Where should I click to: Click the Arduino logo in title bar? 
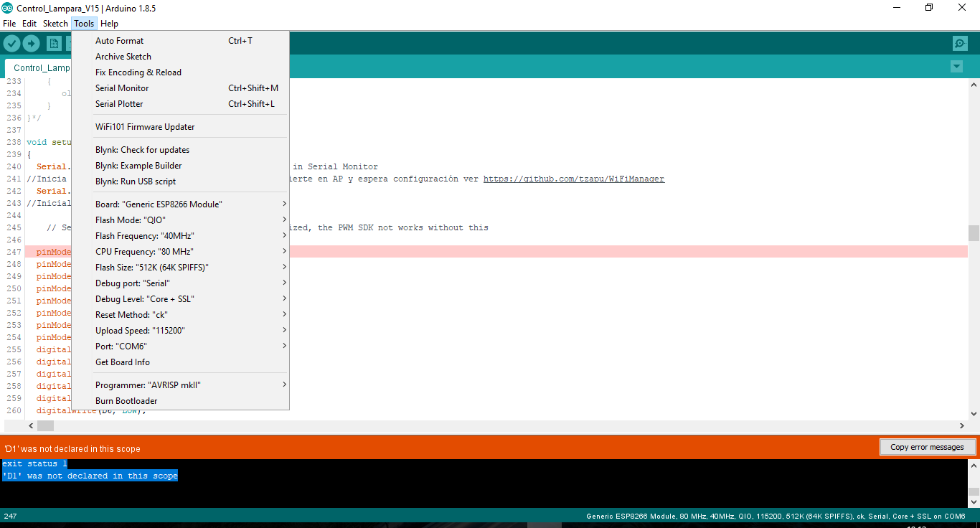[x=7, y=8]
